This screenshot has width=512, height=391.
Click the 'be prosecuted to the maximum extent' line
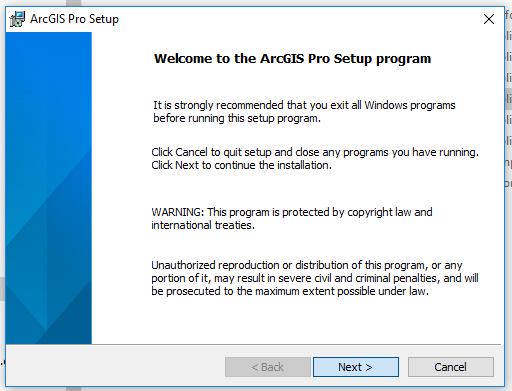click(290, 291)
